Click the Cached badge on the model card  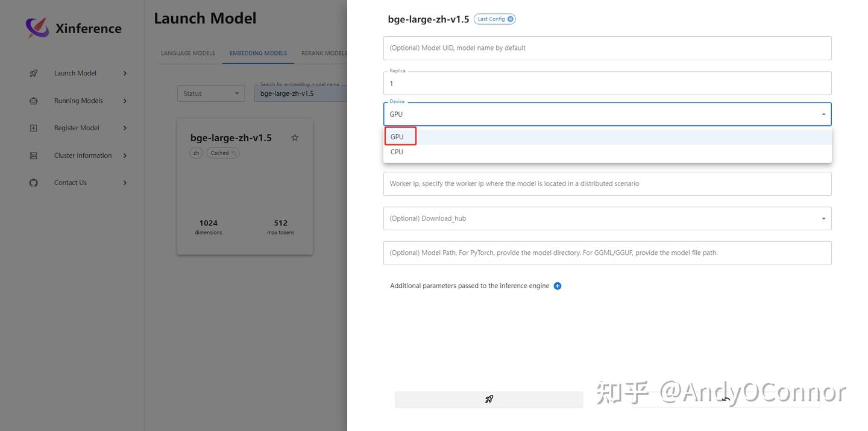point(222,153)
